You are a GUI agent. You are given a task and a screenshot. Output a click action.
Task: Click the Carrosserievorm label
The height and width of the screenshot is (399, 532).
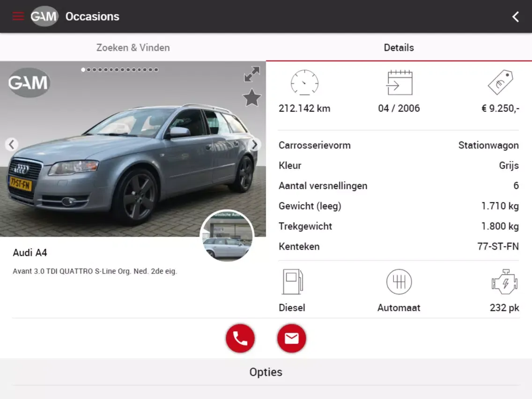315,145
